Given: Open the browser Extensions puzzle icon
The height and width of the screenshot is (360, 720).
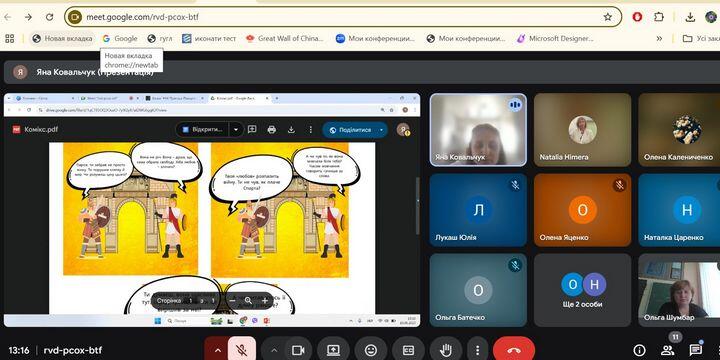Looking at the screenshot, I should (x=658, y=17).
